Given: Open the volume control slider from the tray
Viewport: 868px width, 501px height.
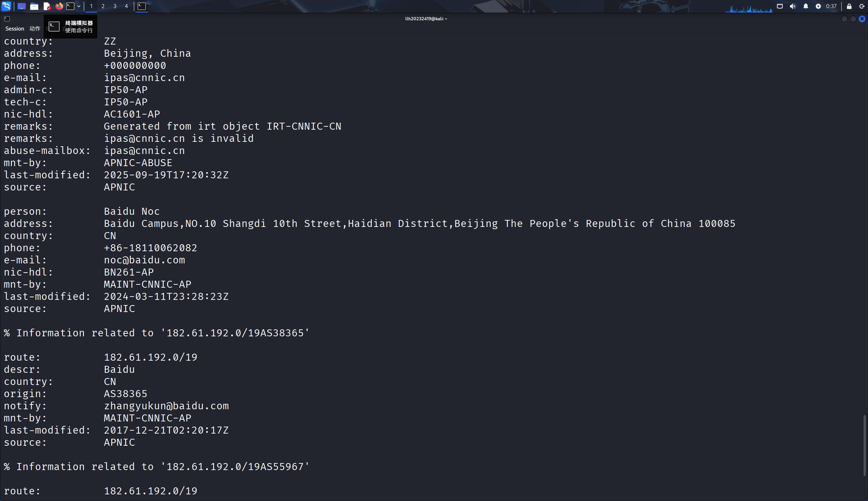Looking at the screenshot, I should pyautogui.click(x=793, y=6).
